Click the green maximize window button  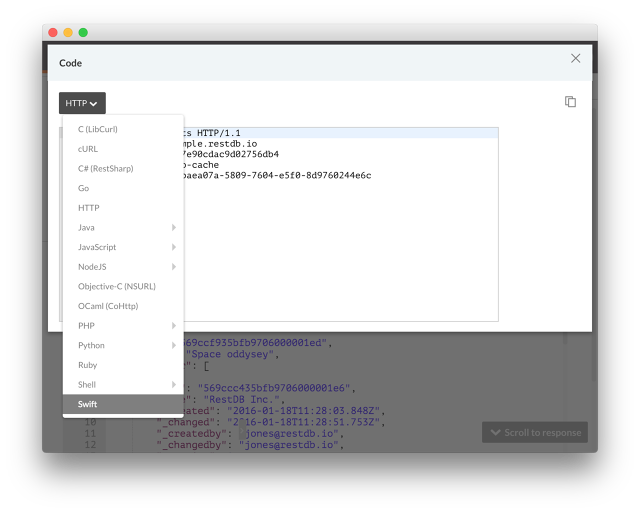83,32
